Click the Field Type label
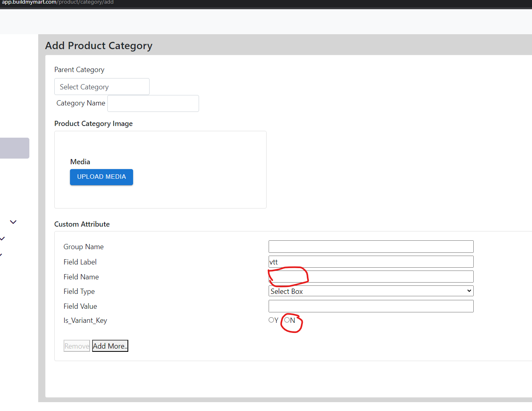This screenshot has width=532, height=411. (79, 291)
